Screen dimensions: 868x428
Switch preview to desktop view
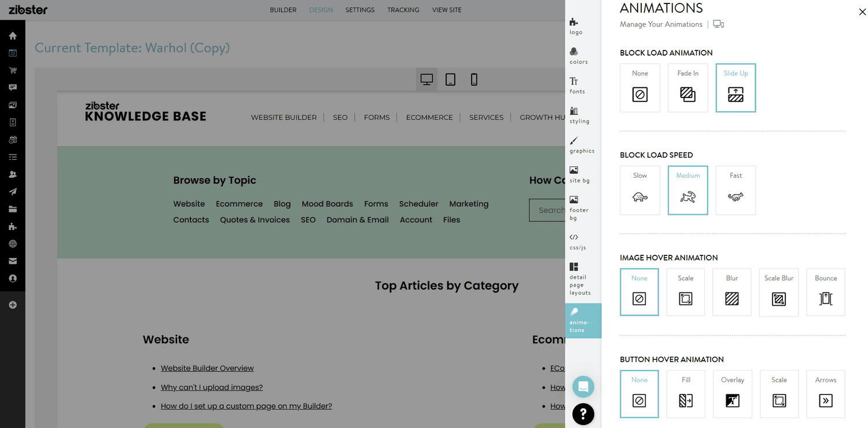(426, 79)
